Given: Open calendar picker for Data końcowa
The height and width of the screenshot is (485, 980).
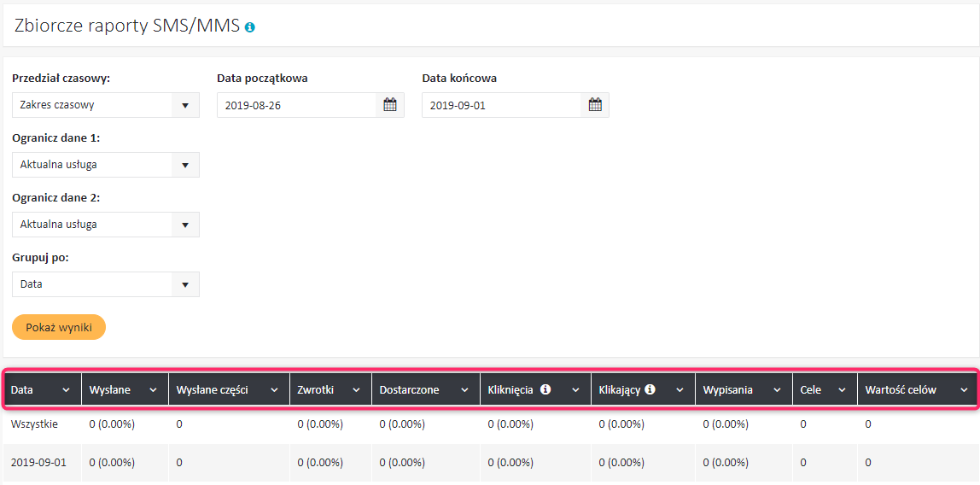Looking at the screenshot, I should [595, 105].
